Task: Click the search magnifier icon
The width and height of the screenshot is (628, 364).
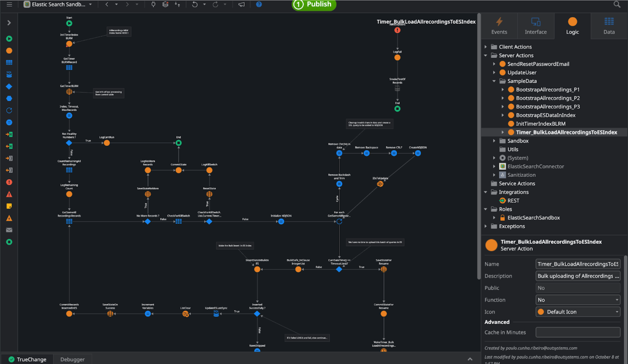Action: (617, 4)
